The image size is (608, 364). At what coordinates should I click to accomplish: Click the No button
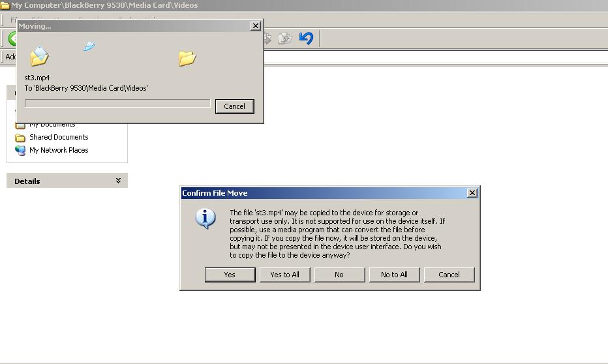tap(339, 275)
